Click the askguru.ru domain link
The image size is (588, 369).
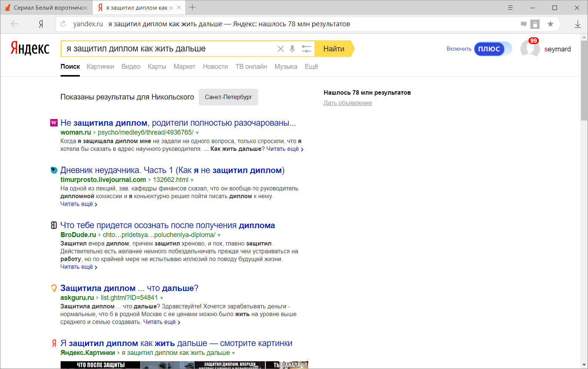pyautogui.click(x=77, y=298)
